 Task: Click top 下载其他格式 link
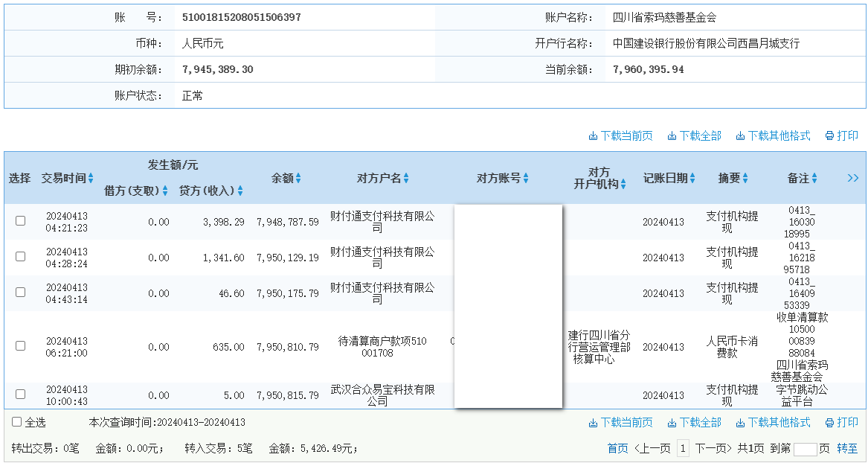click(x=773, y=135)
